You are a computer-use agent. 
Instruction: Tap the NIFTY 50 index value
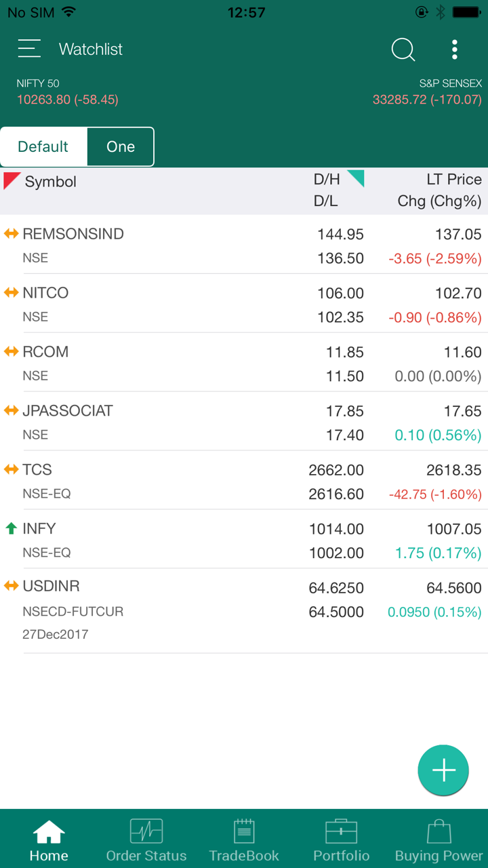68,100
